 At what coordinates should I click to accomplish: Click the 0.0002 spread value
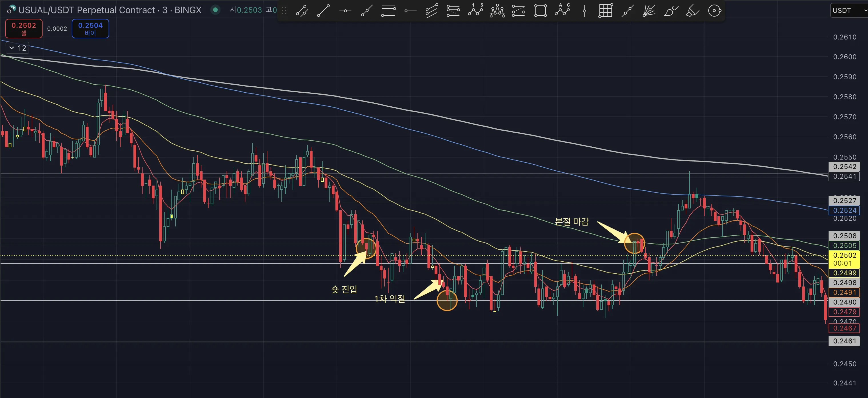point(57,29)
